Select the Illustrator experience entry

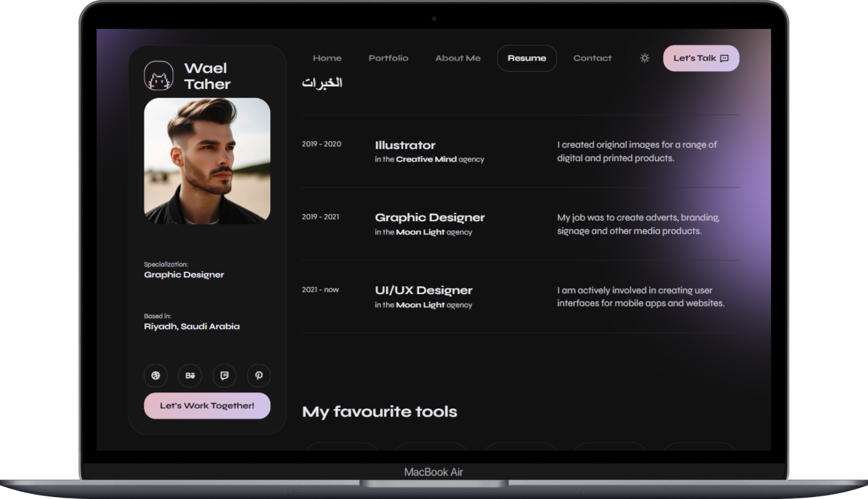521,151
